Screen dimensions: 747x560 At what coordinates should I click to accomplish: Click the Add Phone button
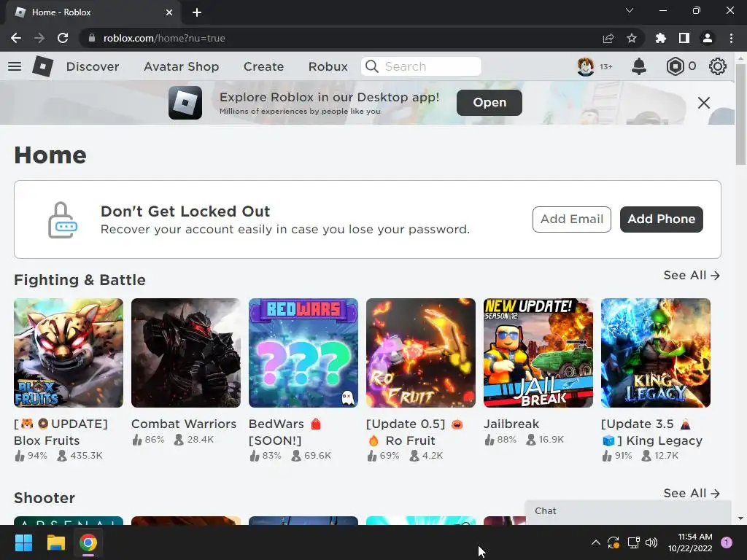(661, 219)
